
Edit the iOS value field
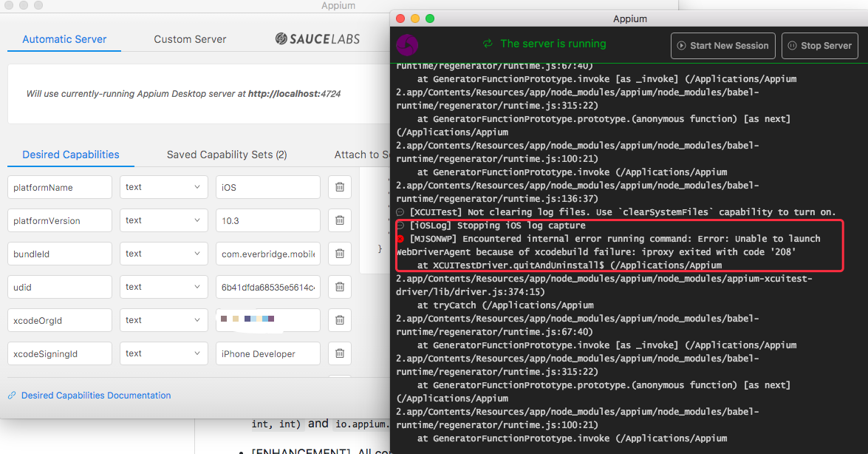pos(268,187)
